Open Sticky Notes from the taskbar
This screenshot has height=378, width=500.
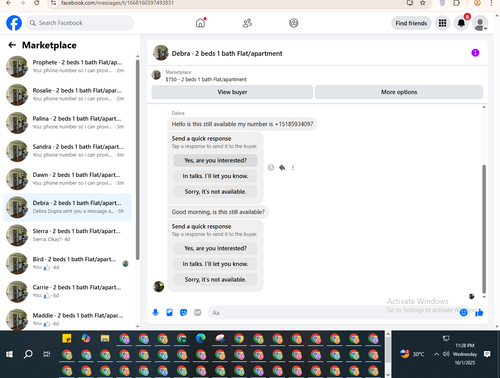coord(67,339)
